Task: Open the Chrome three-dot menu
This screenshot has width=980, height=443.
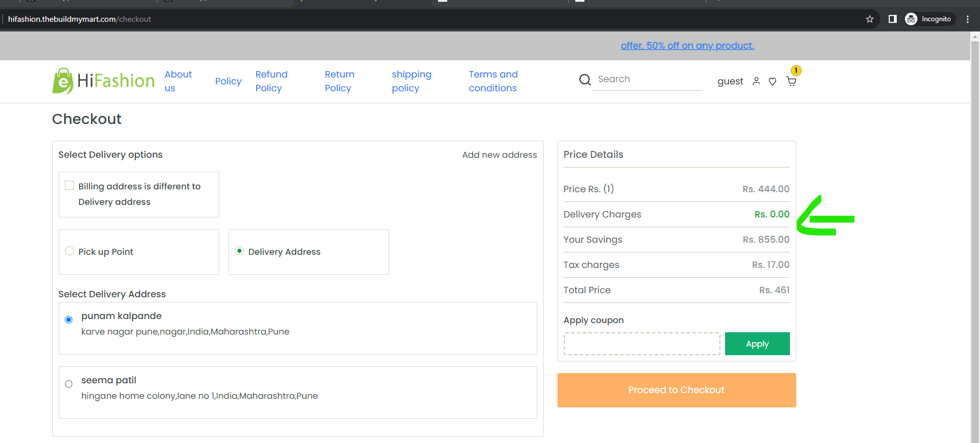Action: [967, 19]
